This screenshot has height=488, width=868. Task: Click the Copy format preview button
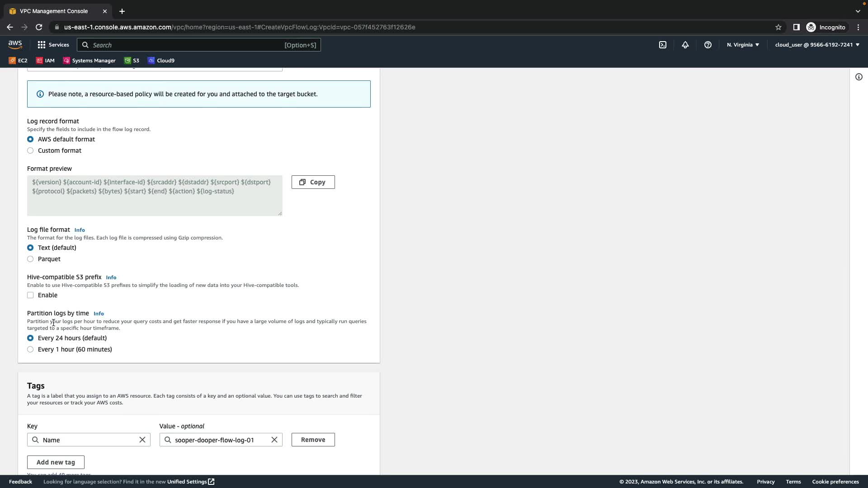pyautogui.click(x=313, y=182)
